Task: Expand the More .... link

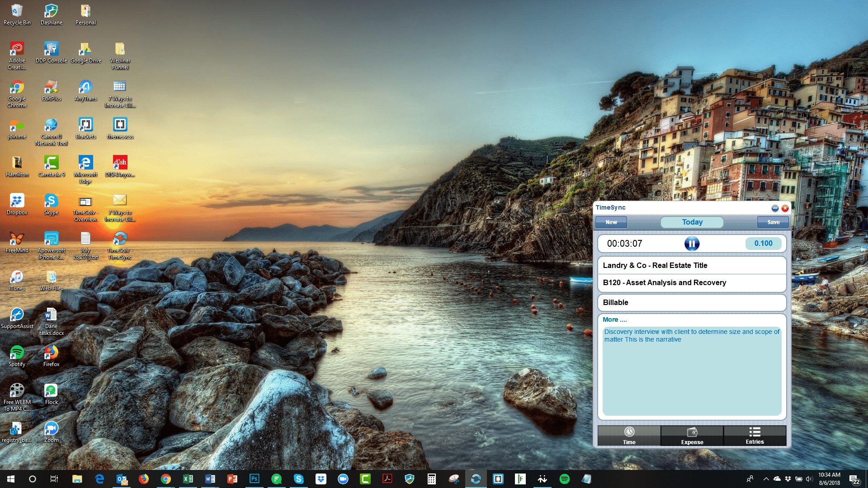Action: (614, 319)
